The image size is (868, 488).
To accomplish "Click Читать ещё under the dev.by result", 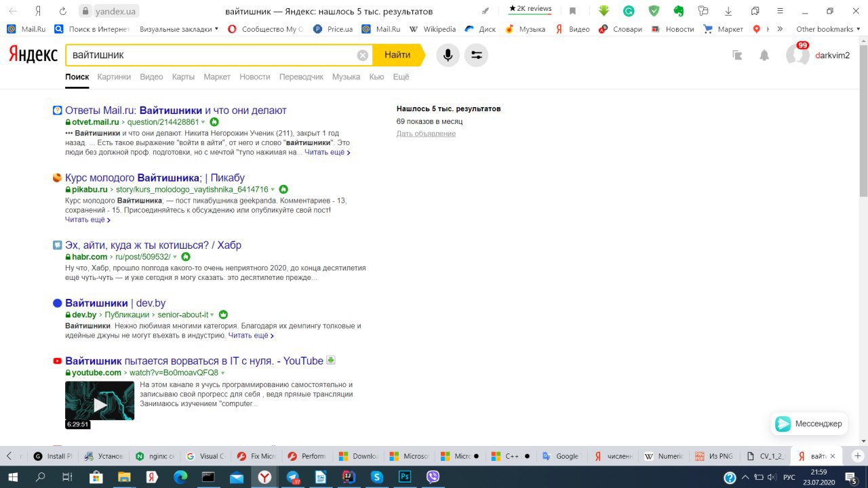I will [x=251, y=335].
